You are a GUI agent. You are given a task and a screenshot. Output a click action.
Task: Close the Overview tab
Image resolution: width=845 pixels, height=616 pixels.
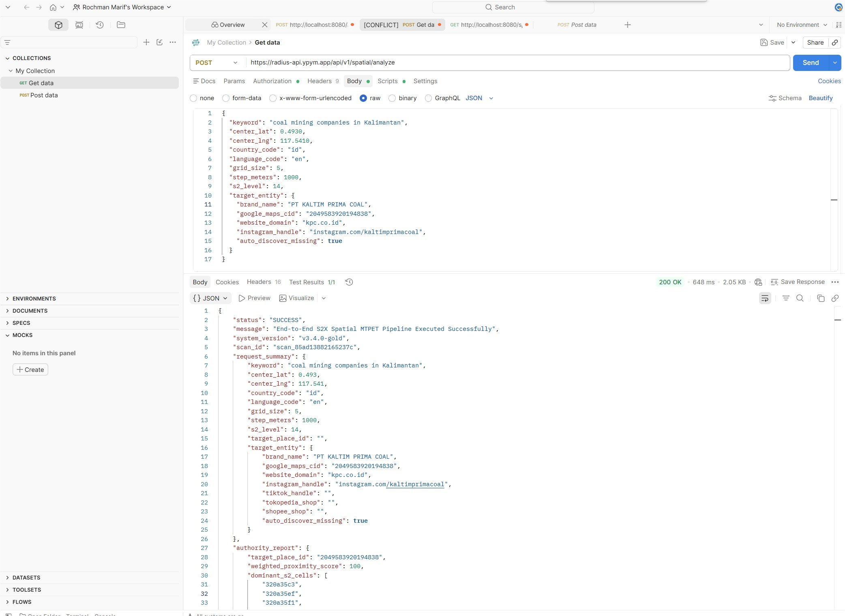(x=265, y=25)
